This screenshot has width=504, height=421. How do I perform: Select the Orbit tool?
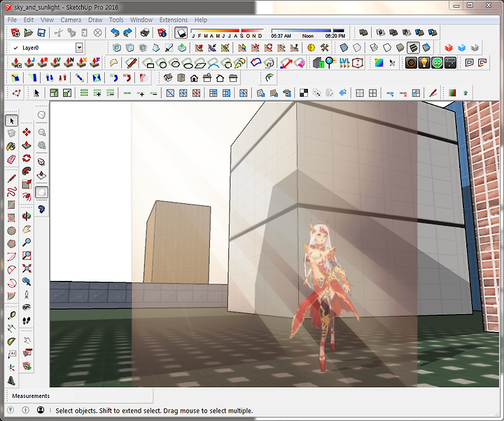point(27,216)
